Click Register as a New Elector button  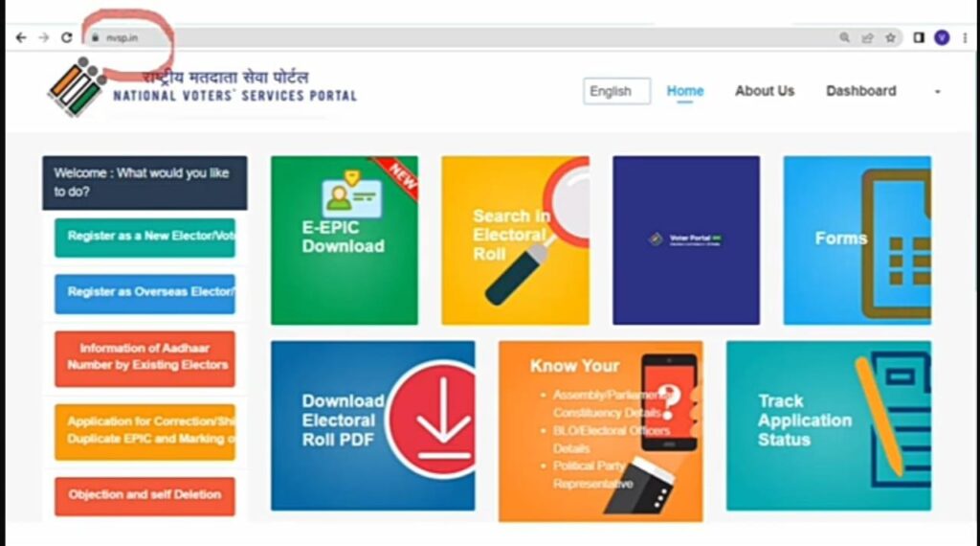[x=145, y=237]
